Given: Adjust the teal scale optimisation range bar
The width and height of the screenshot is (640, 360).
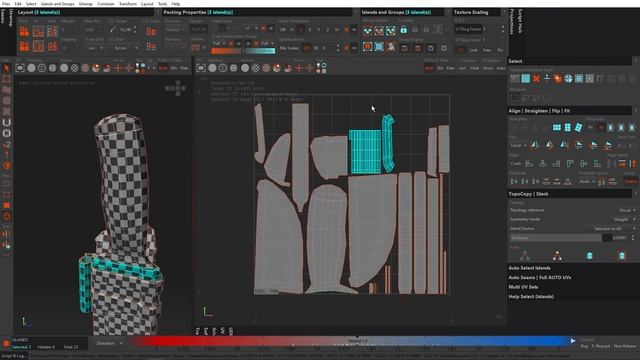Looking at the screenshot, I should [260, 51].
